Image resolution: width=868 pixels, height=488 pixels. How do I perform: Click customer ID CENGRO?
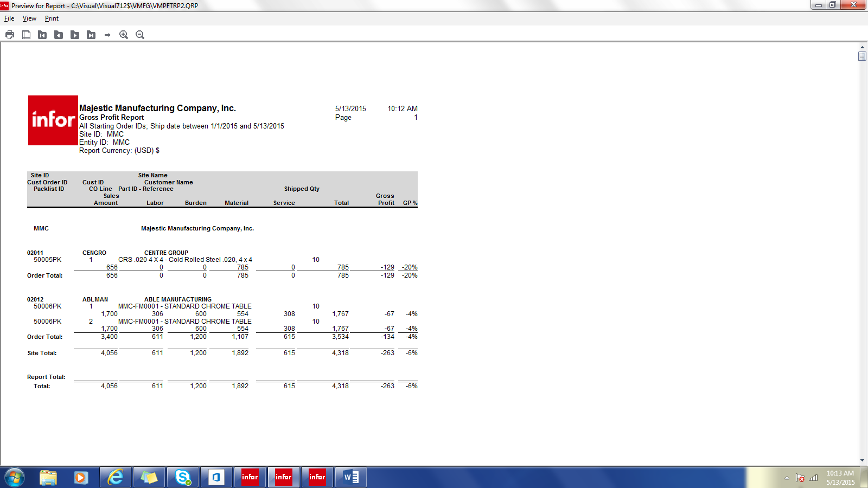[x=94, y=253]
